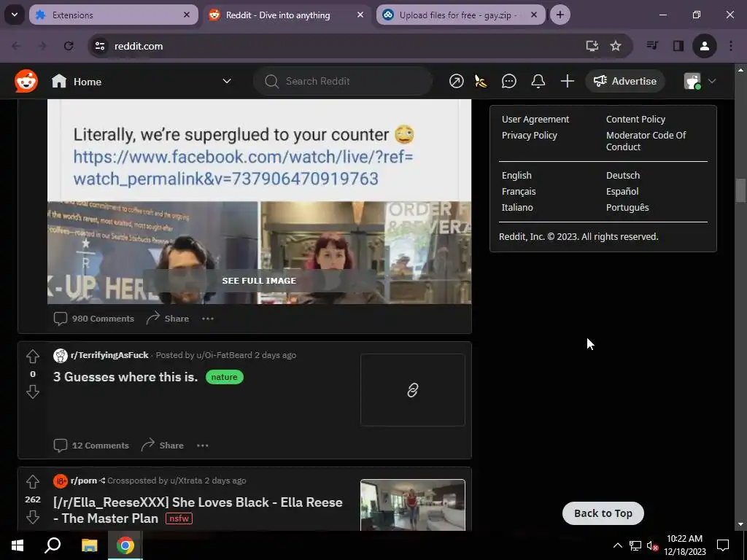Click the User Agreement link
This screenshot has width=747, height=560.
(x=535, y=119)
